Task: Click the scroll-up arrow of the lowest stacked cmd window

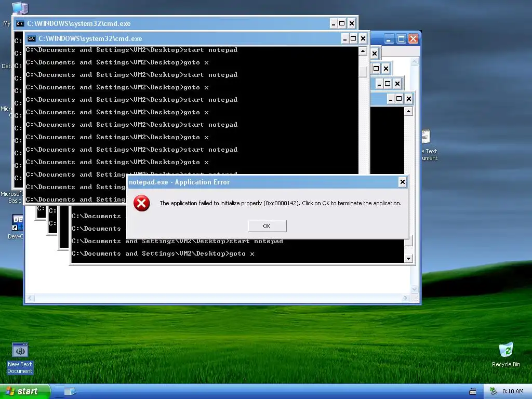Action: 408,111
